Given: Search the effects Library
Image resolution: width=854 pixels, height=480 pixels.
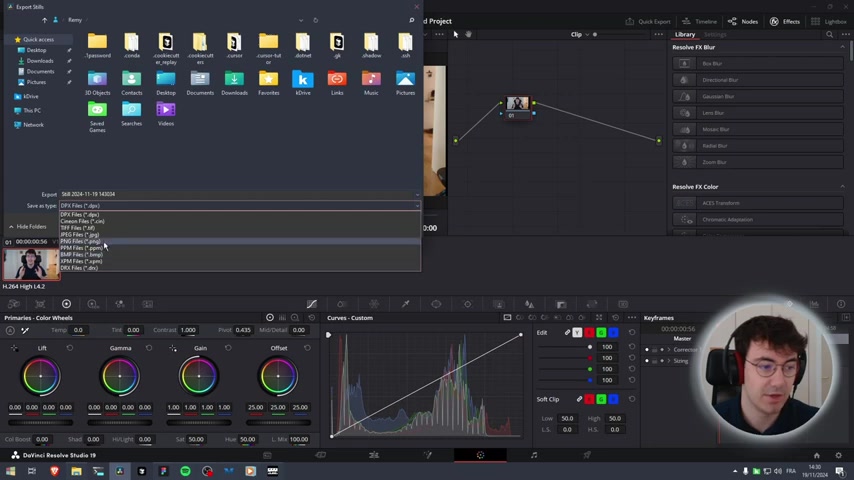Looking at the screenshot, I should click(x=829, y=34).
